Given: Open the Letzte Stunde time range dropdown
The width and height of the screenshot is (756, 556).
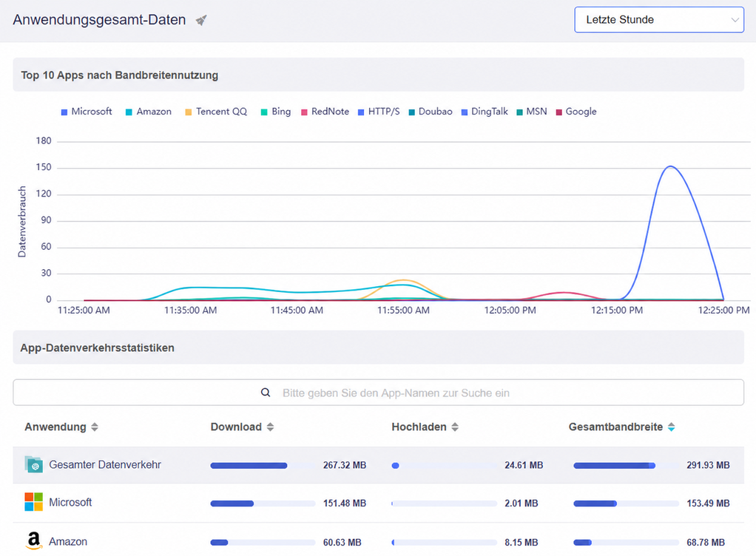Looking at the screenshot, I should (659, 20).
